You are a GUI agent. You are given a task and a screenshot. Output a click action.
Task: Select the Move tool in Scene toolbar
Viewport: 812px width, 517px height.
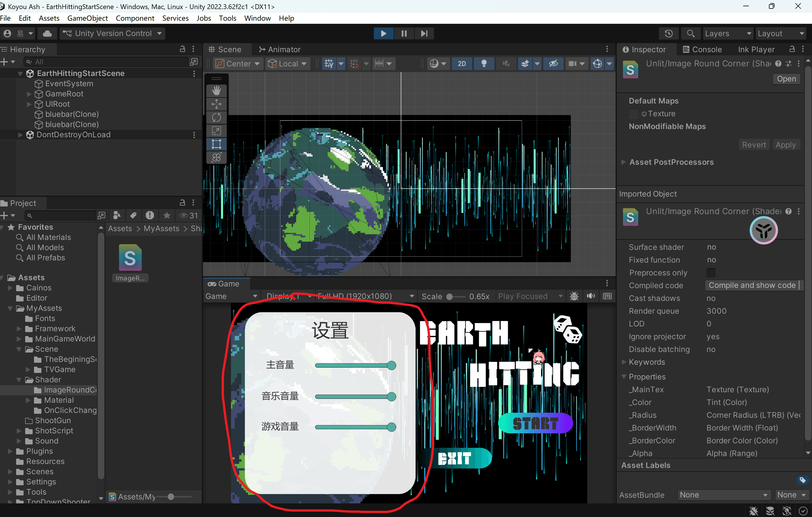[216, 104]
